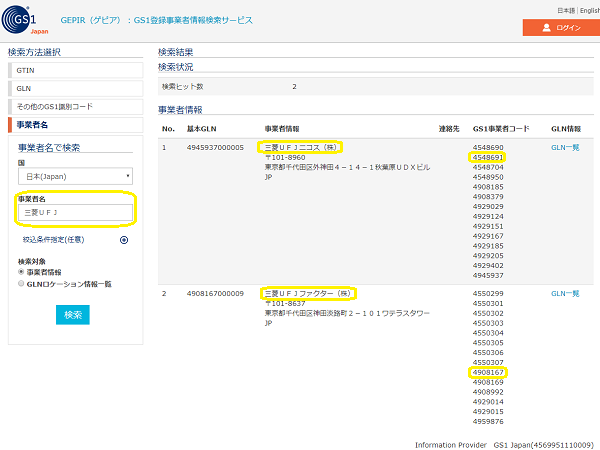The width and height of the screenshot is (600, 450).
Task: Open the その他のGS1識別コード tab
Action: pos(75,106)
